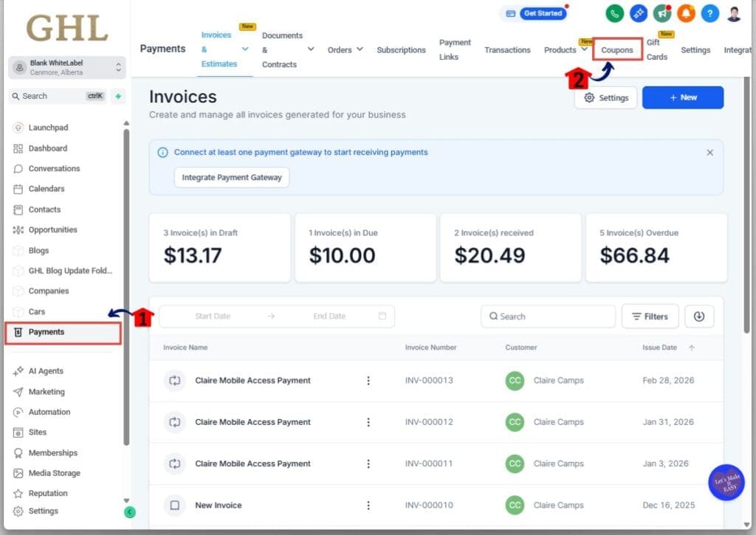
Task: Open the Filters panel
Action: [650, 316]
